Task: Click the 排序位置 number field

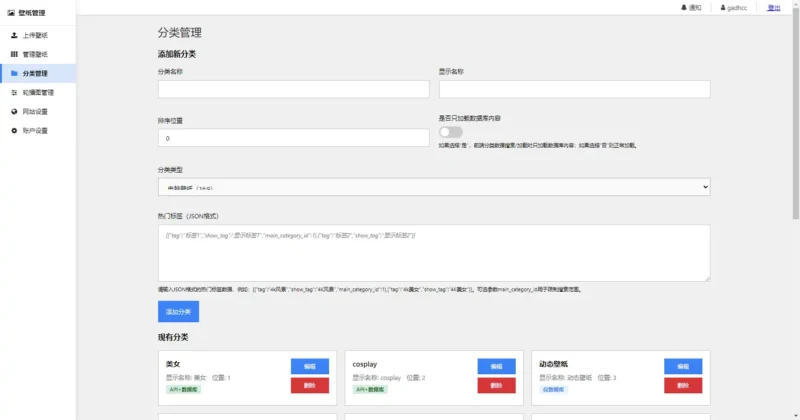Action: coord(293,138)
